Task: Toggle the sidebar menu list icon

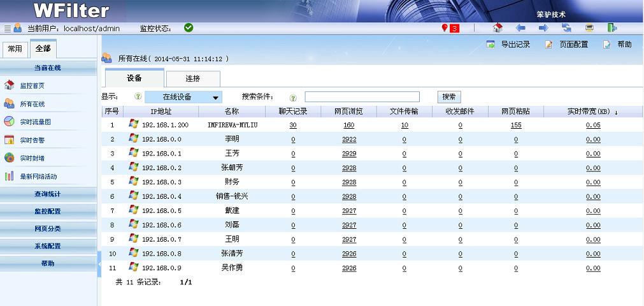Action: pyautogui.click(x=8, y=28)
